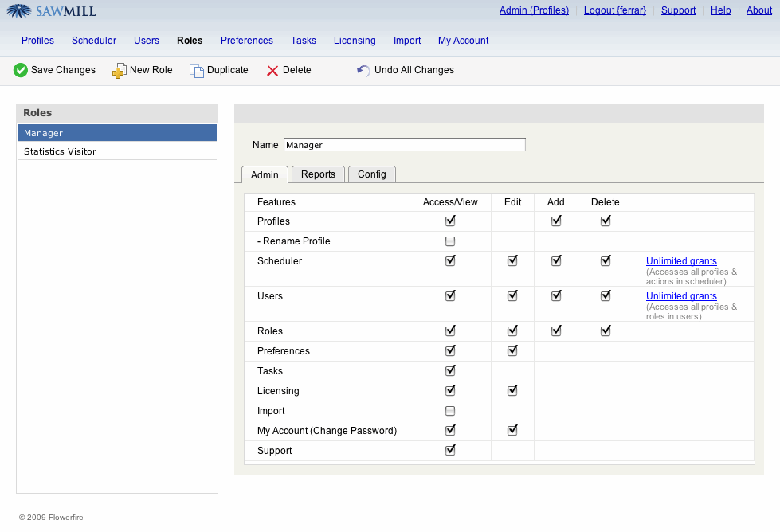This screenshot has width=780, height=532.
Task: Click the green Save Changes checkmark icon
Action: pos(21,70)
